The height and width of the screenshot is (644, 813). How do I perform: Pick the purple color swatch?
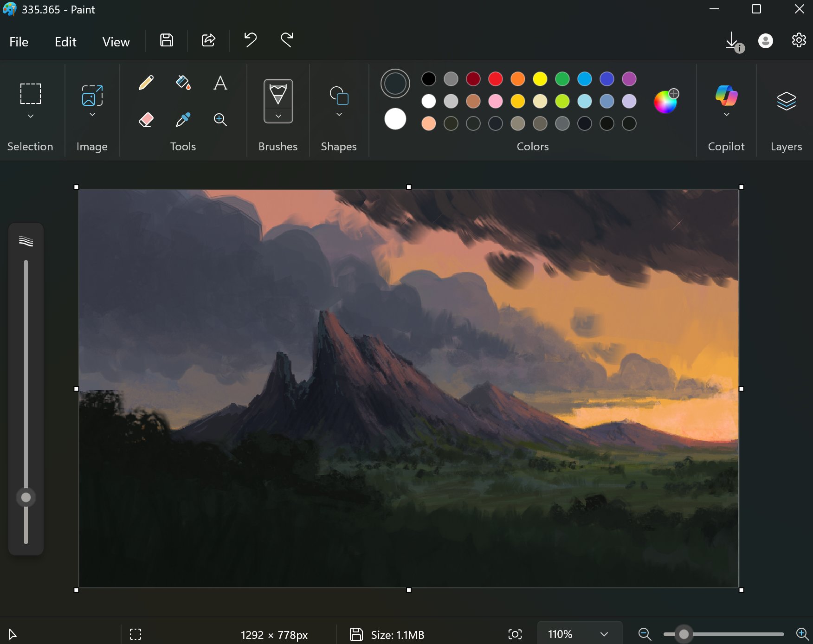tap(629, 79)
